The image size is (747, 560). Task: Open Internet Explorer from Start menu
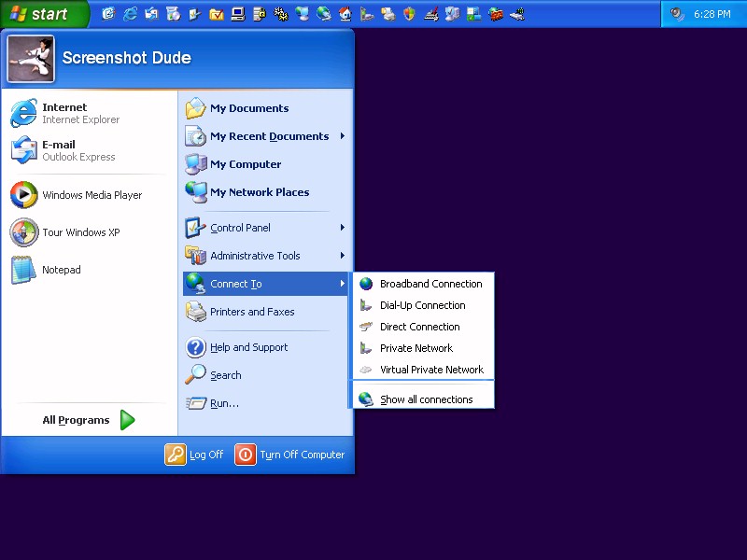click(x=65, y=113)
